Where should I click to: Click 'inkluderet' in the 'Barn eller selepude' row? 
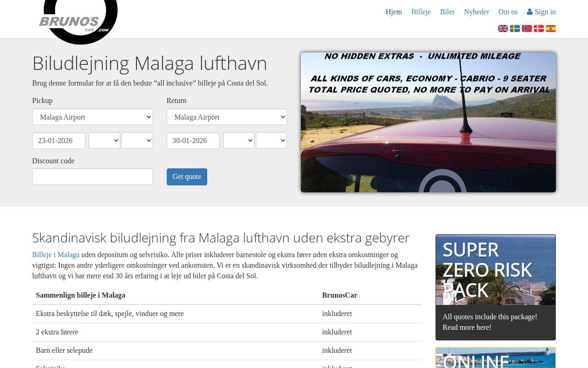(337, 351)
